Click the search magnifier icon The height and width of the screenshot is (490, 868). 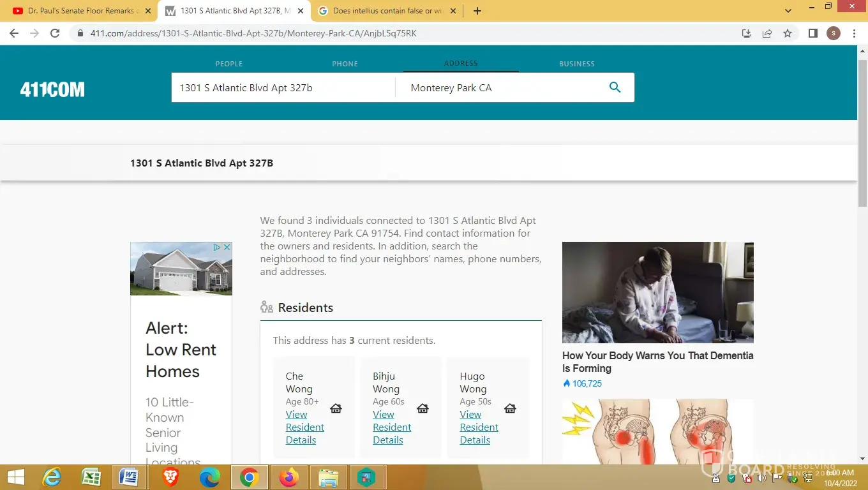coord(615,87)
